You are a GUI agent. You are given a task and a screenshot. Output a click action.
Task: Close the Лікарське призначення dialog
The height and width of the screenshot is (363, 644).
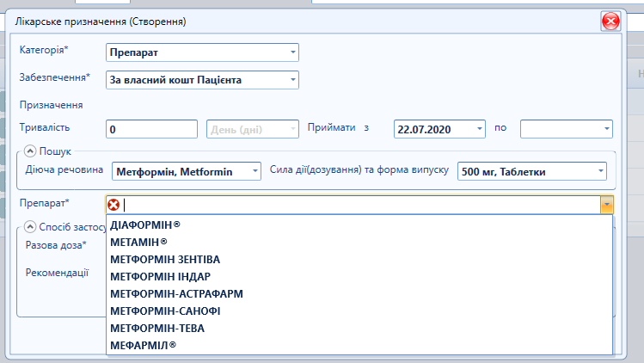610,22
